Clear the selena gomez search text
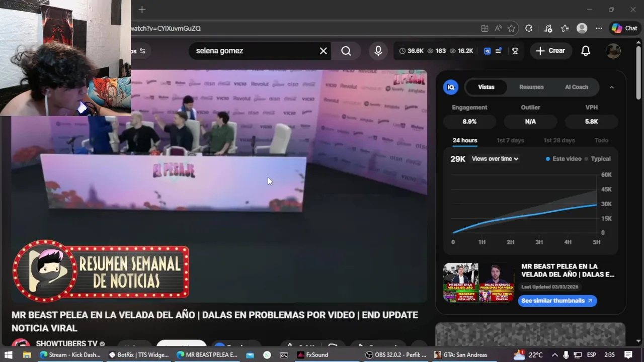 (x=324, y=51)
